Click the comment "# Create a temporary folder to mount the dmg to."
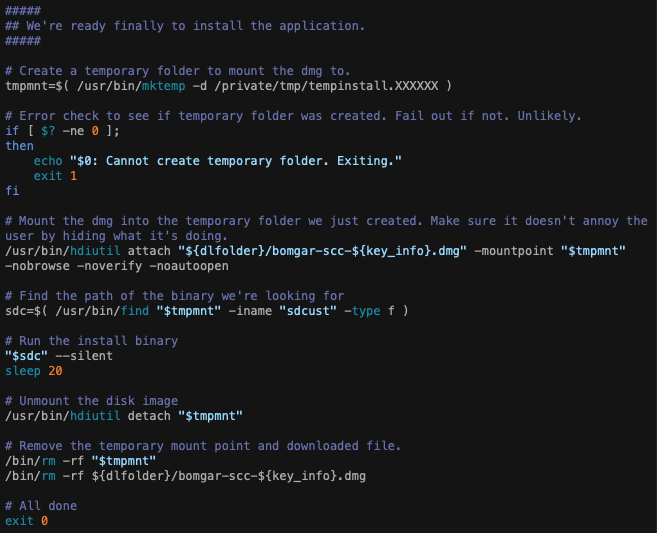657x533 pixels. pos(178,71)
